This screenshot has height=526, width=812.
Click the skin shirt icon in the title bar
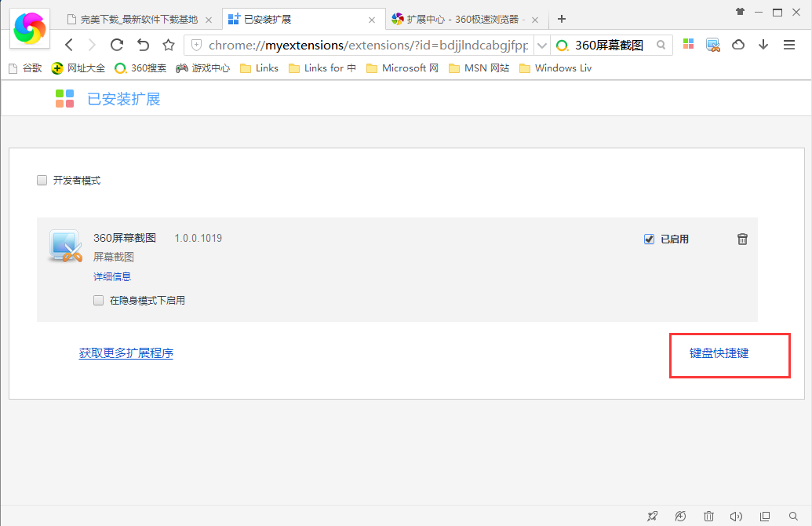coord(740,12)
